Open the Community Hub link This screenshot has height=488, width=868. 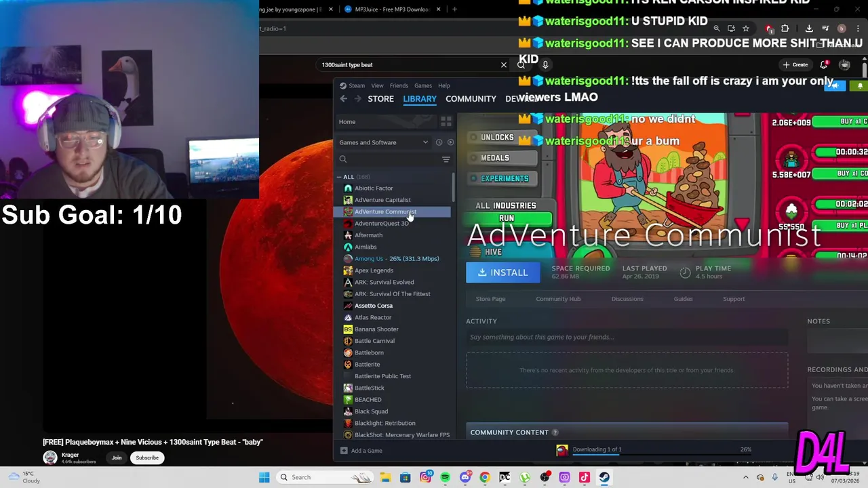558,299
